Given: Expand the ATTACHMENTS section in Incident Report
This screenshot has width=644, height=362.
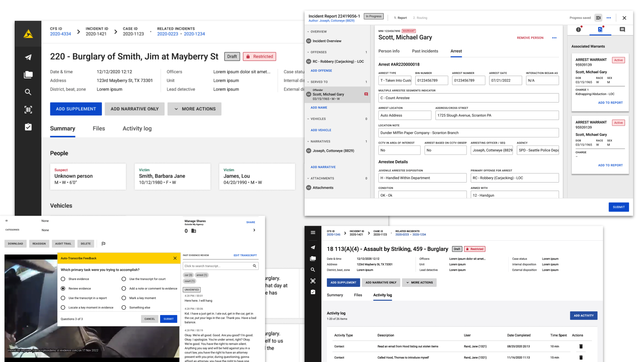Looking at the screenshot, I should pos(308,179).
